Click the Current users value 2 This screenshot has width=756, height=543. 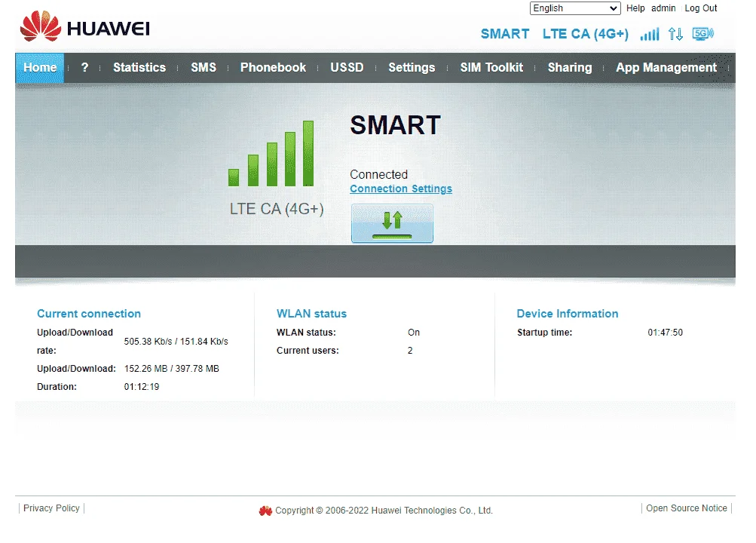click(x=410, y=351)
